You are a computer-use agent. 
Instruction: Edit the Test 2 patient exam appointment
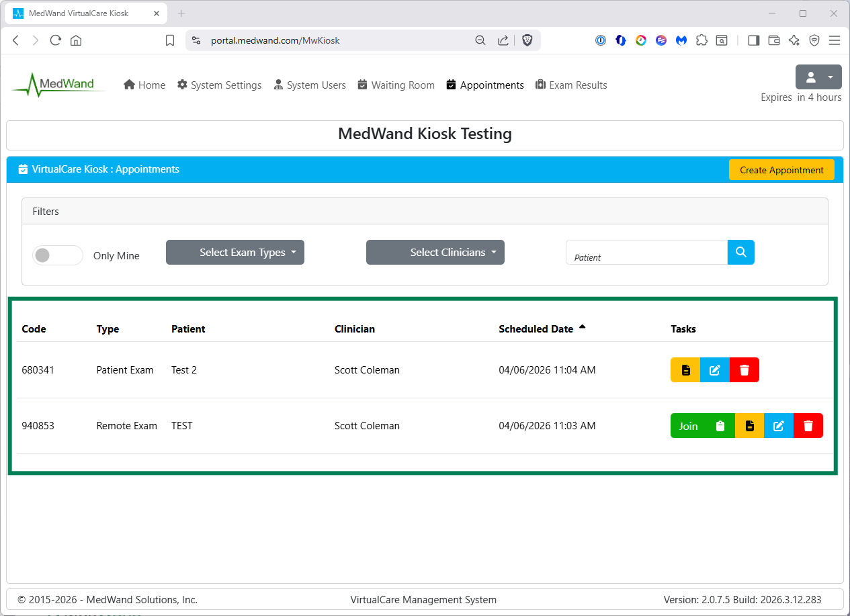click(x=715, y=370)
